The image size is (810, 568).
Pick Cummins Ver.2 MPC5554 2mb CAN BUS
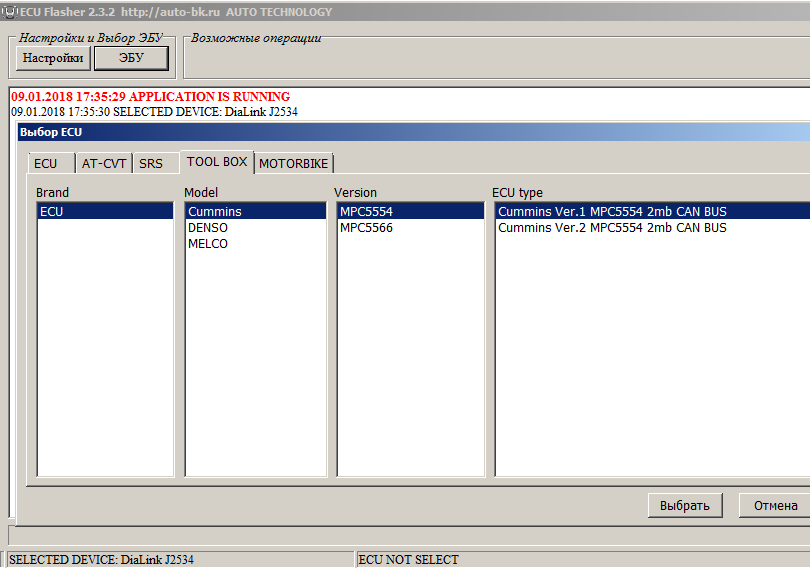click(653, 228)
